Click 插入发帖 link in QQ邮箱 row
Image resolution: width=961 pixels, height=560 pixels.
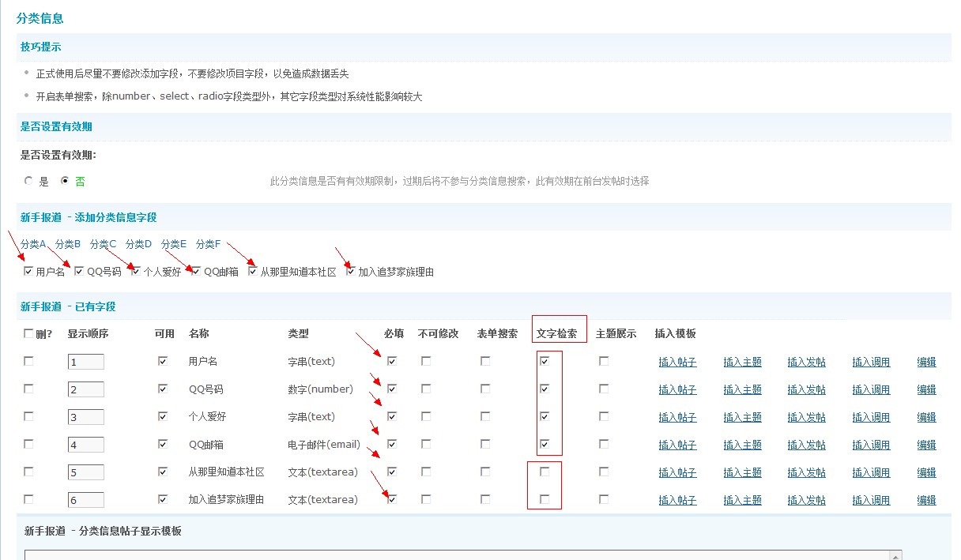pos(806,445)
